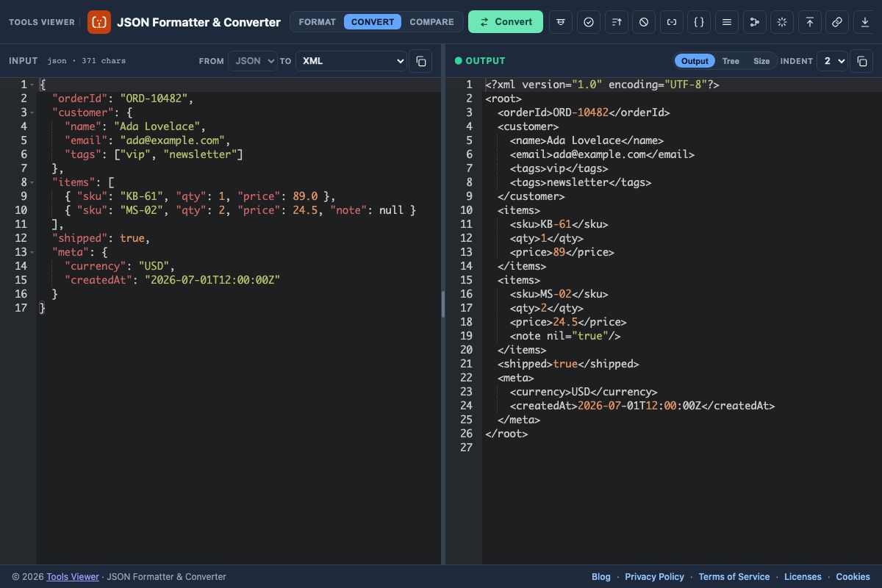Switch output to Size view

click(x=761, y=61)
